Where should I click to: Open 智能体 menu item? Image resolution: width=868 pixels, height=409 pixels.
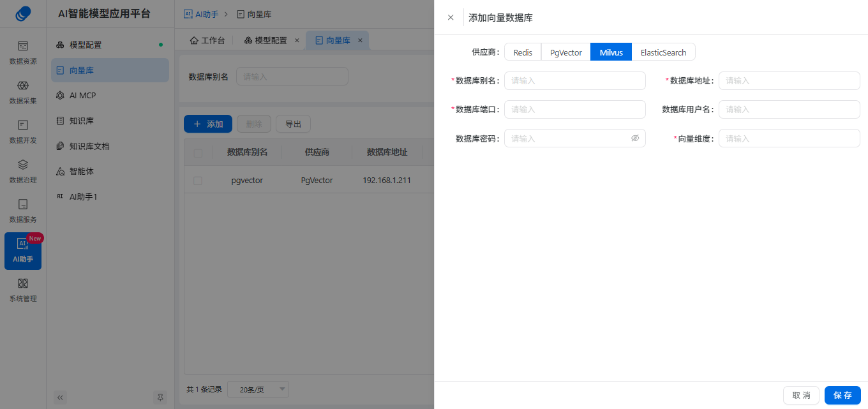click(x=110, y=171)
